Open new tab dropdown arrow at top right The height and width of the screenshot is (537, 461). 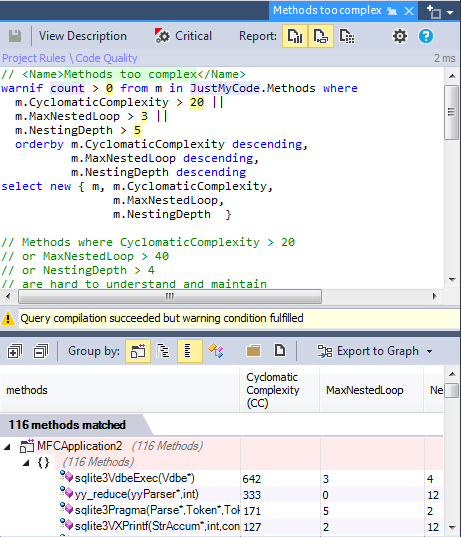pyautogui.click(x=450, y=12)
